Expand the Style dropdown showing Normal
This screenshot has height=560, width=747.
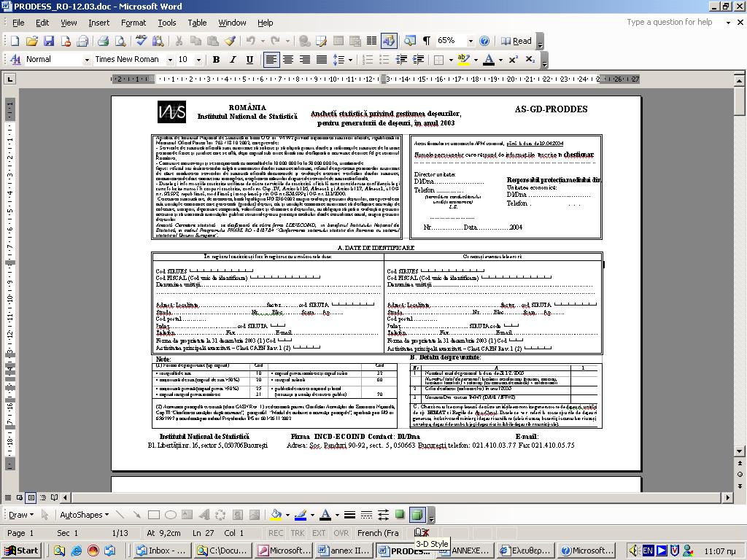tap(87, 60)
